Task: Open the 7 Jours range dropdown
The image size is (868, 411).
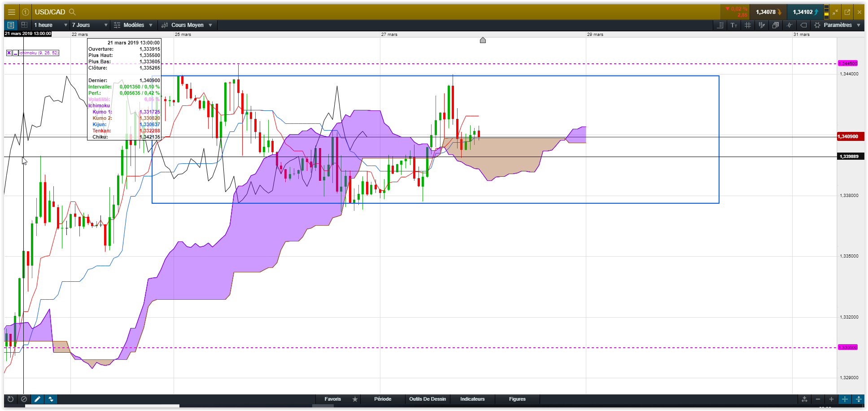Action: coord(89,25)
